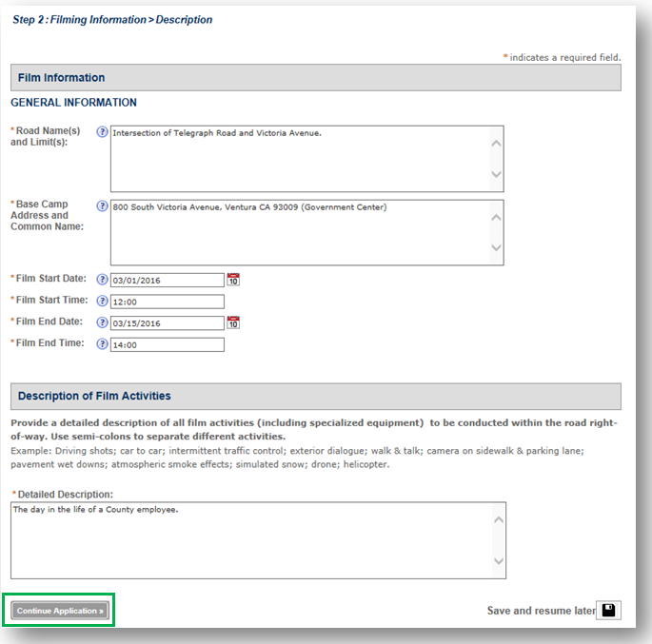Viewport: 652px width, 644px height.
Task: Click scroll up arrow in Detailed Description box
Action: 498,519
